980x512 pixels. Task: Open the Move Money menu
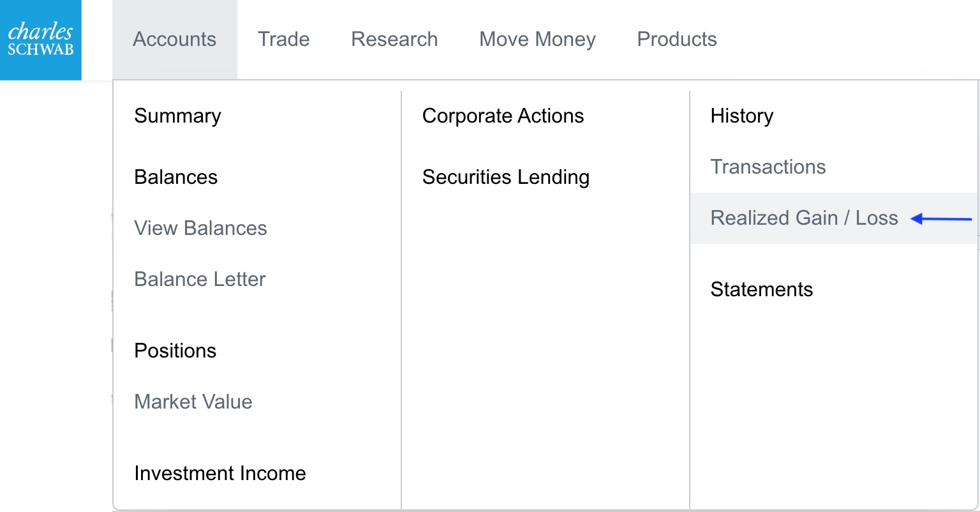click(x=537, y=40)
